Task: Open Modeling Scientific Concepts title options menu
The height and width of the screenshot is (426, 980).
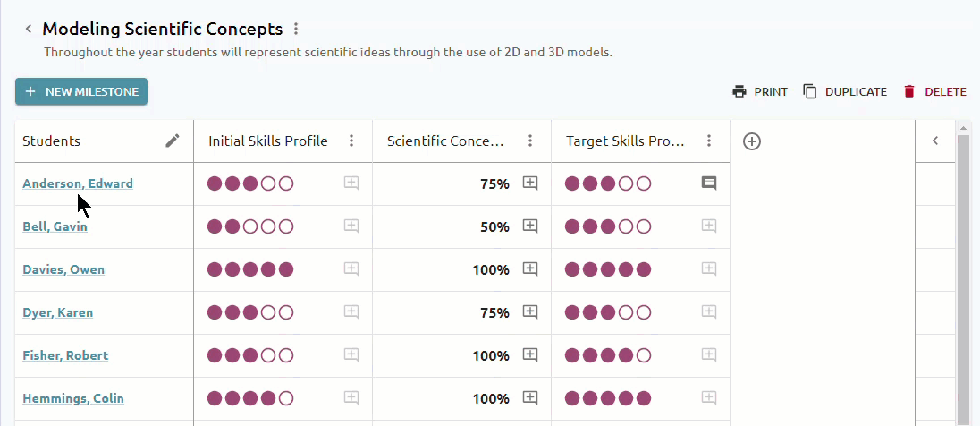Action: 296,29
